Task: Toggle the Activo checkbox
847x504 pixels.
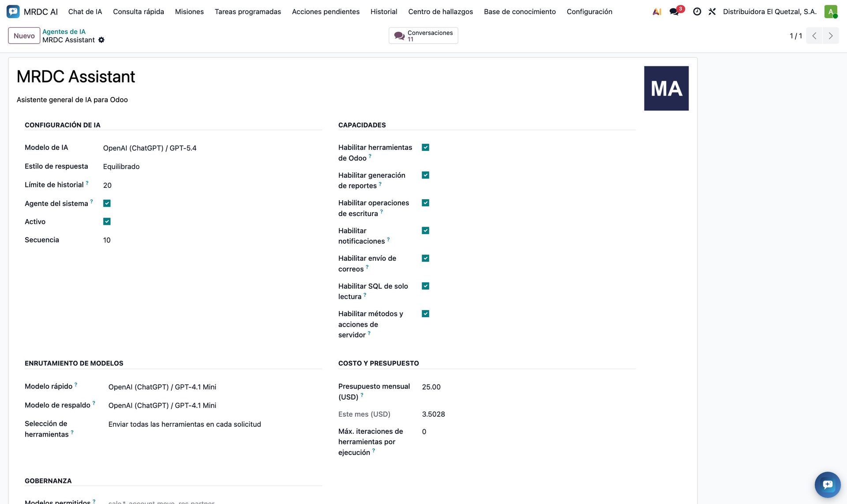Action: [107, 221]
